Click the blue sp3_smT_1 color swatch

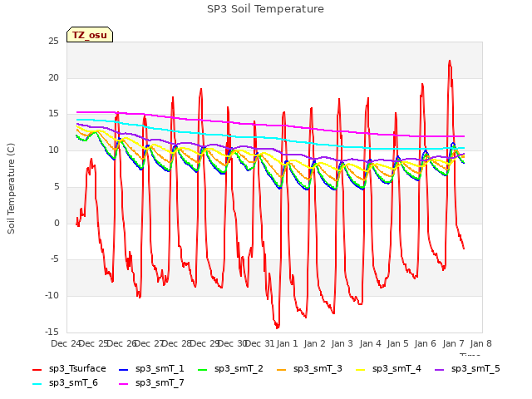pos(124,369)
